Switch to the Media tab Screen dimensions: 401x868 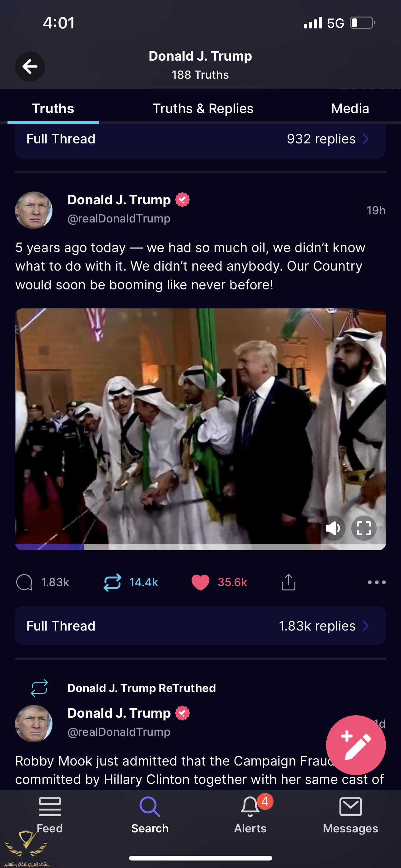pos(350,108)
